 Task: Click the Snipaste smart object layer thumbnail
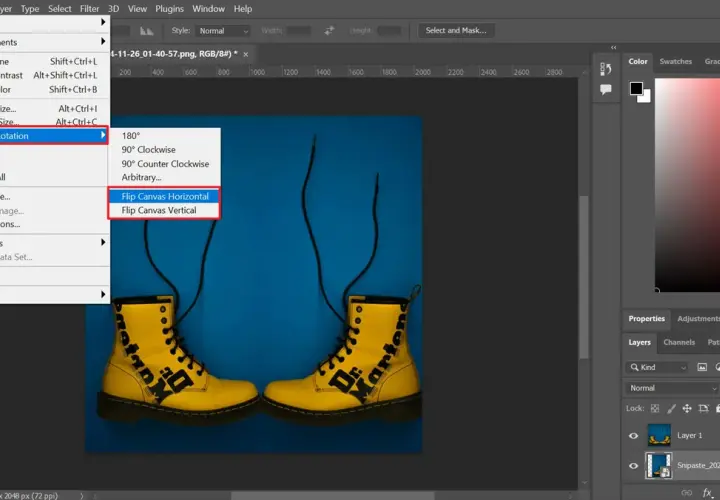click(x=659, y=465)
